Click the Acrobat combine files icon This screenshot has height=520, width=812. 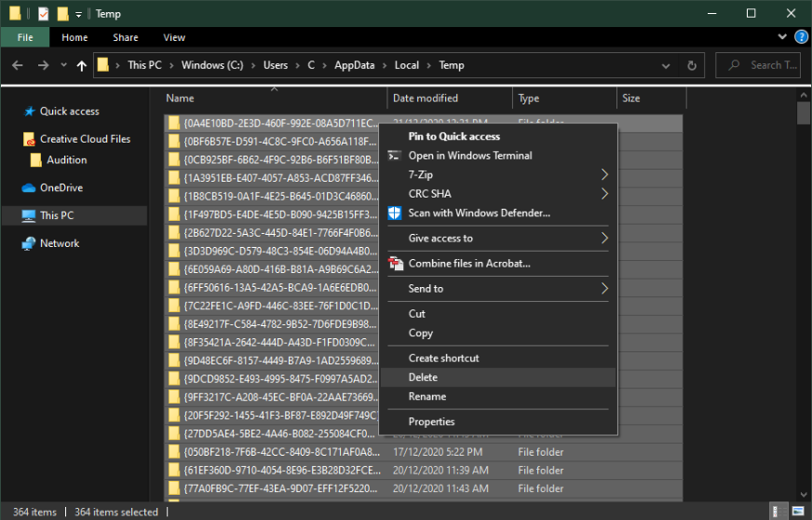point(394,263)
